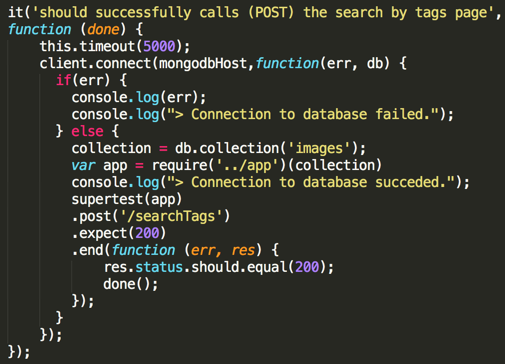505x364 pixels.
Task: Click the 5000 timeout value
Action: pyautogui.click(x=159, y=46)
